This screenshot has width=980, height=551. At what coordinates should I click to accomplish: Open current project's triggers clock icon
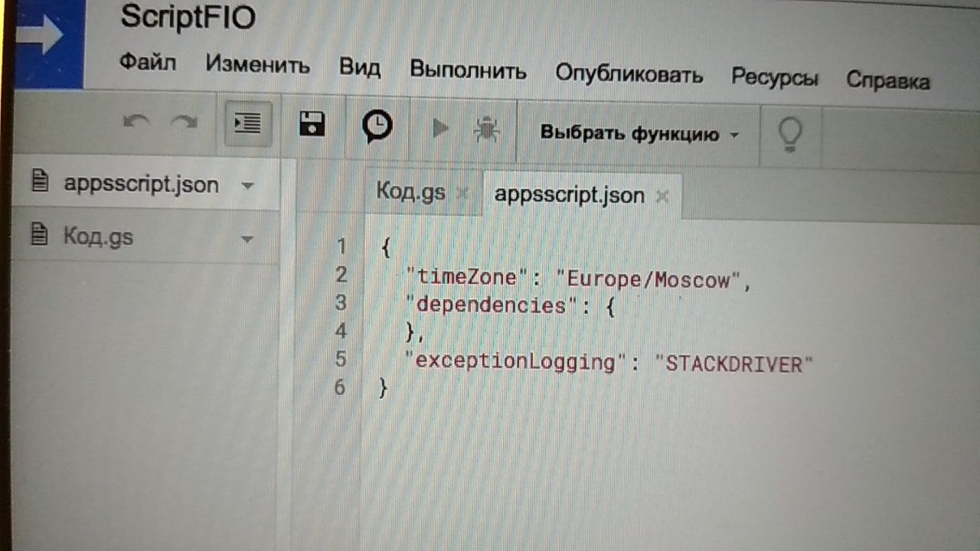377,126
